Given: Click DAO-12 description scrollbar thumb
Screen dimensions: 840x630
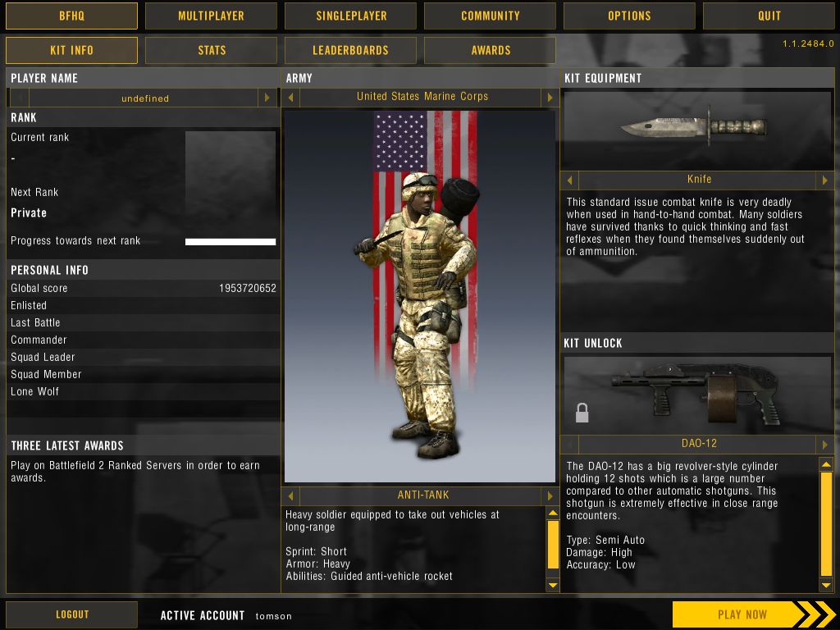Looking at the screenshot, I should pos(826,523).
